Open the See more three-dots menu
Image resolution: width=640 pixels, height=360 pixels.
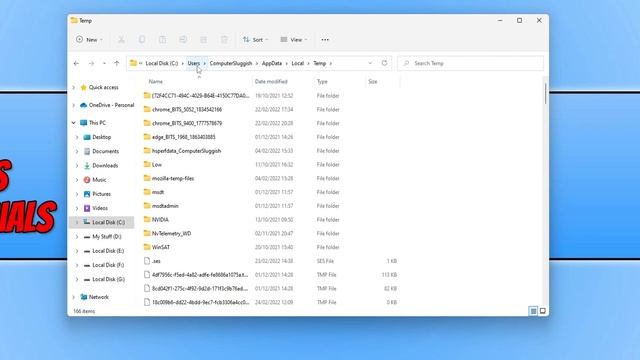325,40
